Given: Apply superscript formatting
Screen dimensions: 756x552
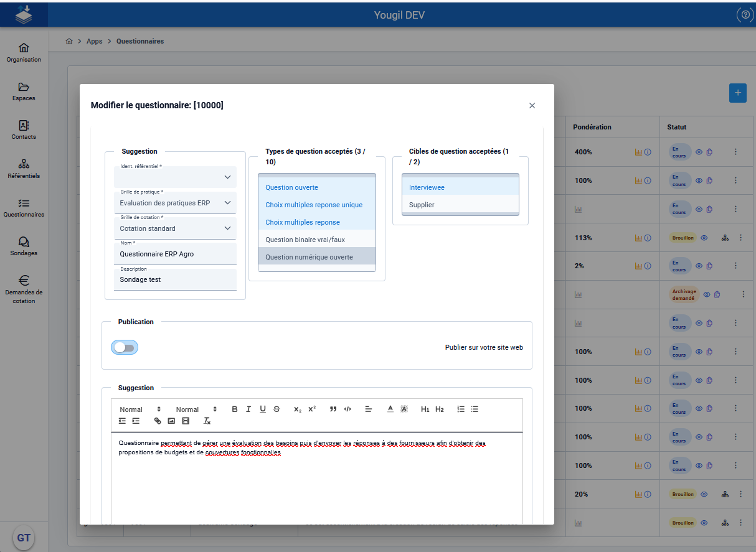Looking at the screenshot, I should pyautogui.click(x=312, y=409).
